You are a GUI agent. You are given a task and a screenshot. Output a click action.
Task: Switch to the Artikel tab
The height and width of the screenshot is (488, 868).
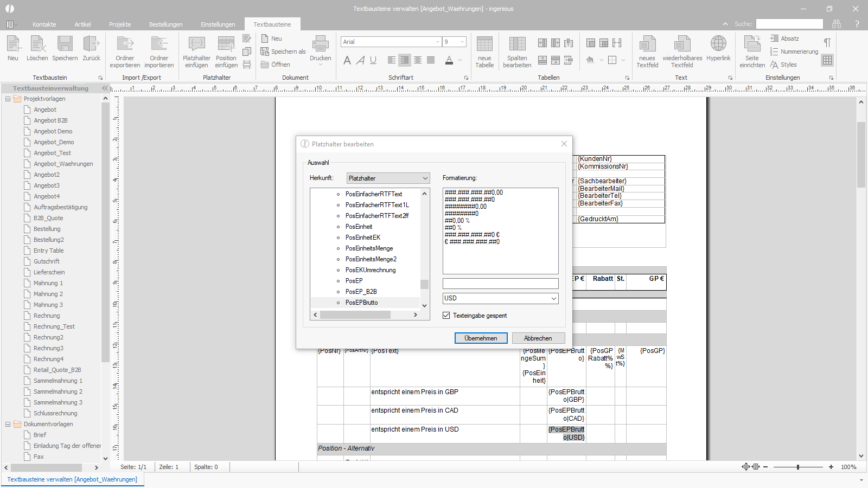(x=82, y=24)
